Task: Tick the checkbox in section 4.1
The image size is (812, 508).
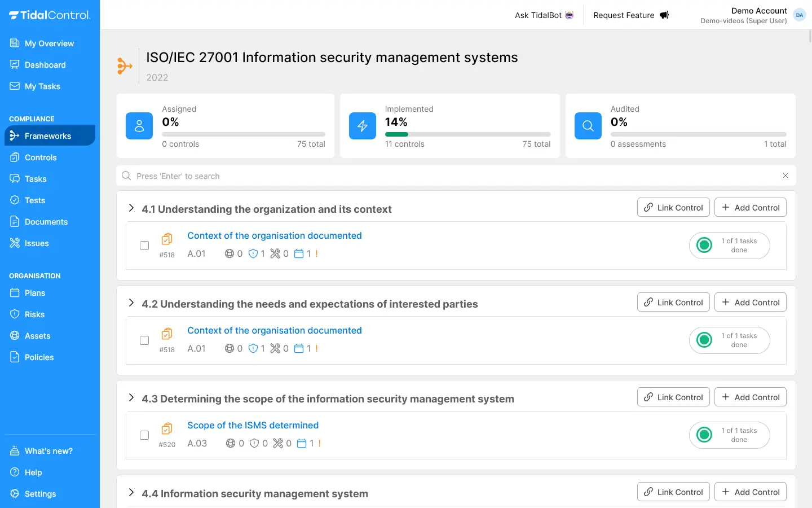Action: 144,246
